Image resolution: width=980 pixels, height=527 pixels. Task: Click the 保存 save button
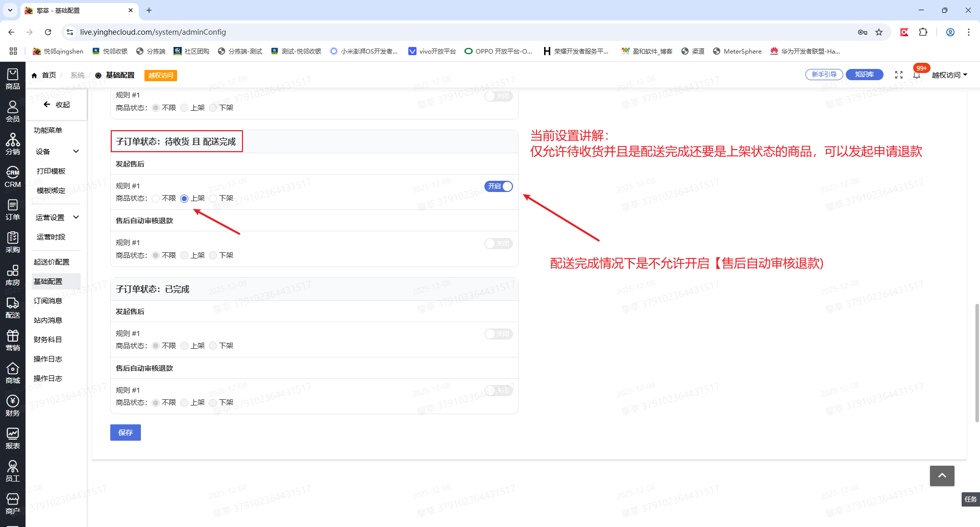(126, 433)
